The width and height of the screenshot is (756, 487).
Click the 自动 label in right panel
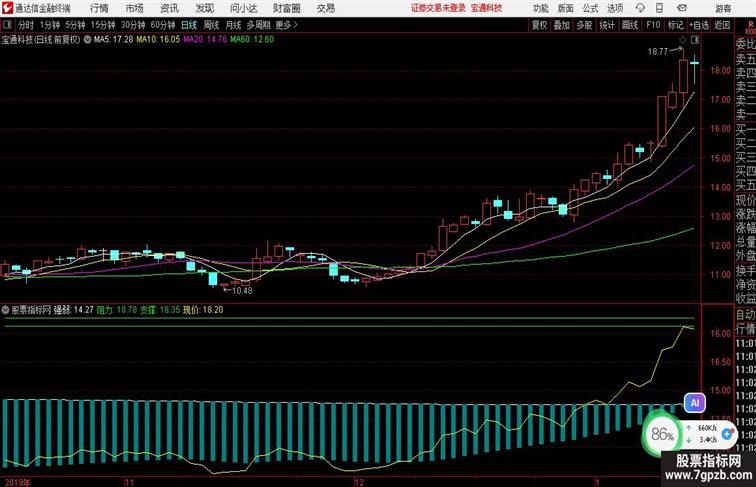[x=745, y=315]
